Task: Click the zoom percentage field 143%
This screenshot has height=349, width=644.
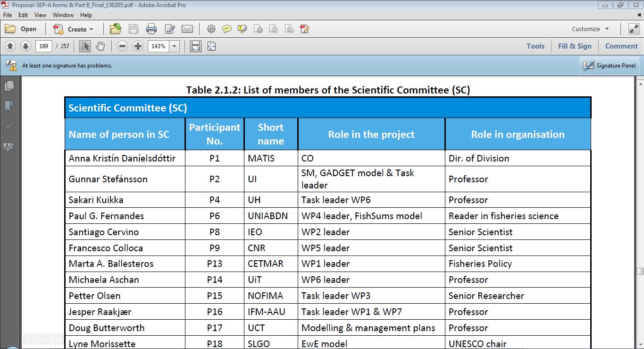Action: 159,46
